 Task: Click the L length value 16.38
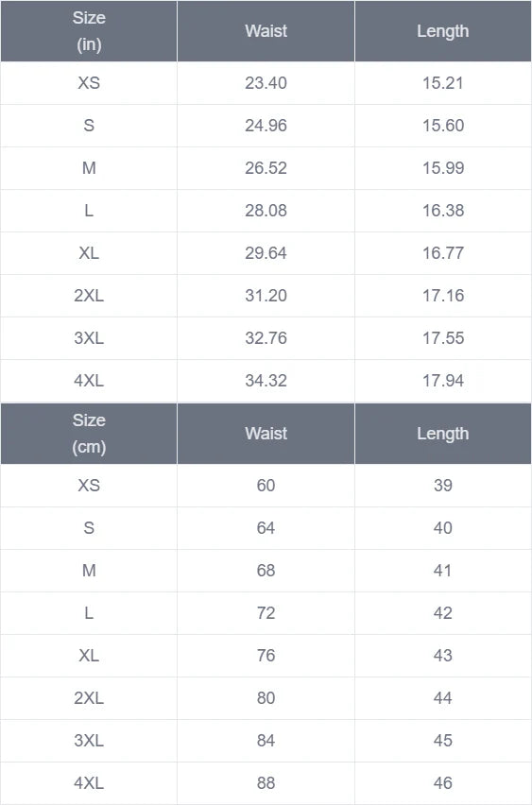(x=443, y=211)
